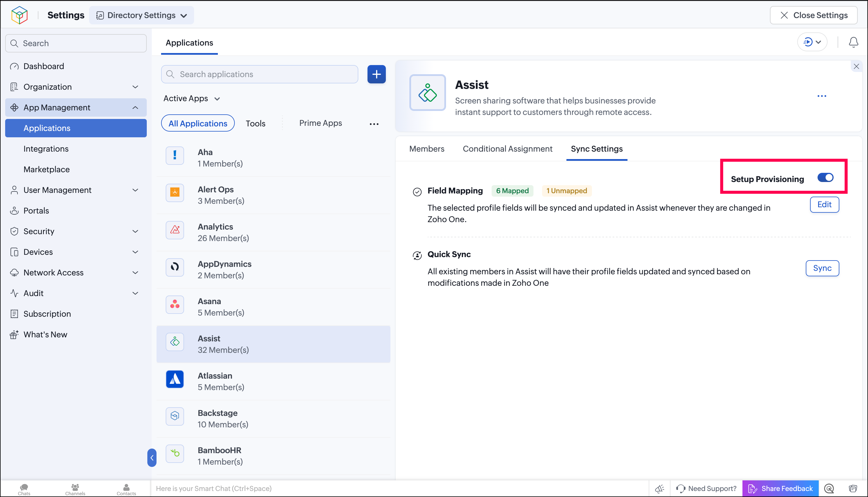
Task: Open the Assist app more options menu
Action: (822, 96)
